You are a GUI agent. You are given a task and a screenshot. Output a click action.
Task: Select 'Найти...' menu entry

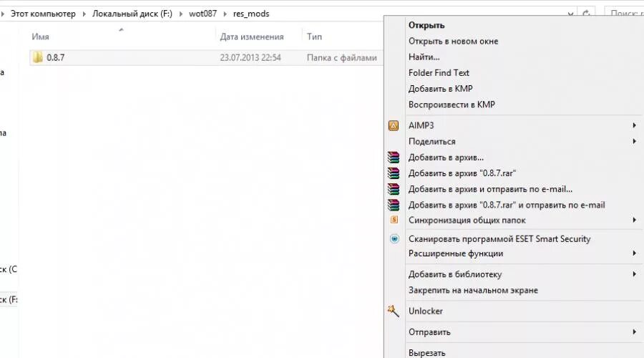tap(424, 57)
